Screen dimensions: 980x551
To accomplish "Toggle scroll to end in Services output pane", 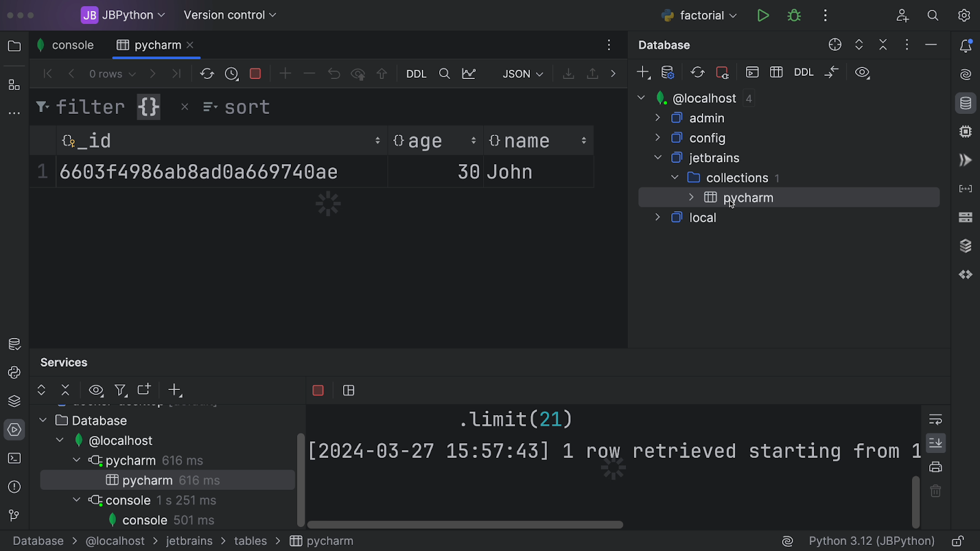I will tap(935, 443).
